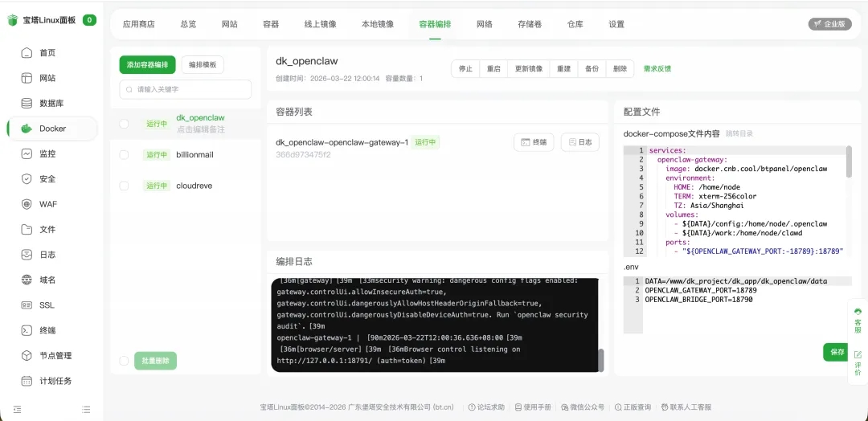
Task: Switch to the 线上镜像 tab
Action: pyautogui.click(x=320, y=24)
